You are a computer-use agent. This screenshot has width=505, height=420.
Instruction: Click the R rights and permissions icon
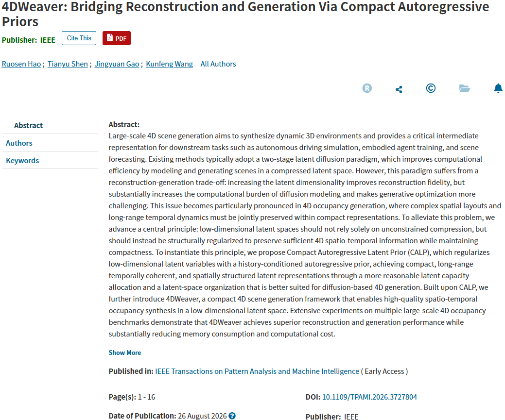(367, 88)
